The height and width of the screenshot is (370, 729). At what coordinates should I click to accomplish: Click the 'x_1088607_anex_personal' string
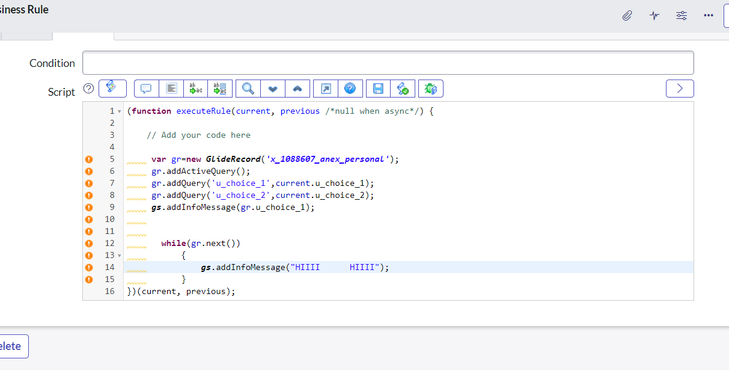point(327,159)
